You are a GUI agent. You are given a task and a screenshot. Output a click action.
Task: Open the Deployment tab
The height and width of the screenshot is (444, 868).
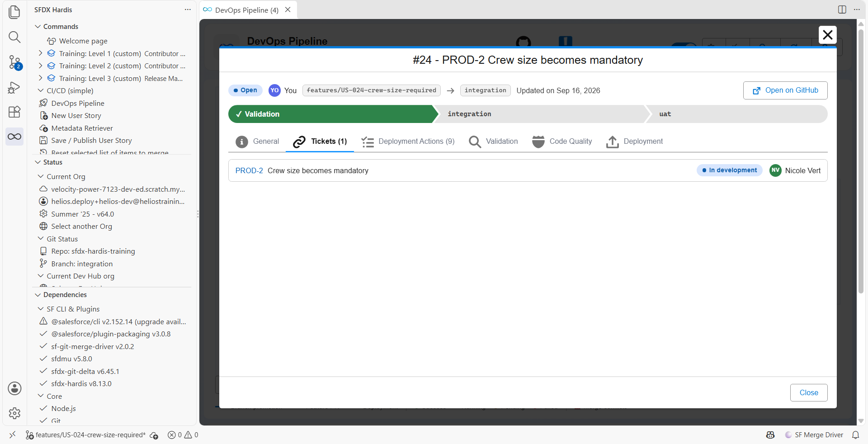coord(634,142)
